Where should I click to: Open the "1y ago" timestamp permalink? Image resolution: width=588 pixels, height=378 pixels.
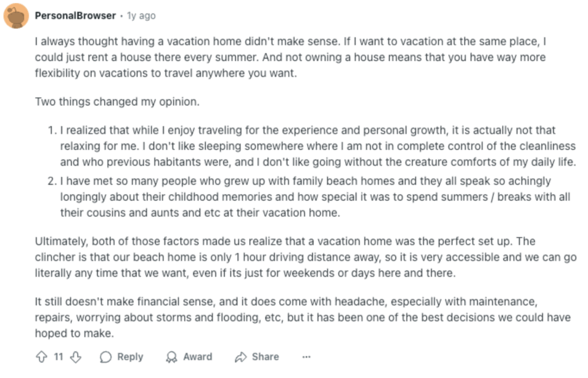pyautogui.click(x=141, y=15)
